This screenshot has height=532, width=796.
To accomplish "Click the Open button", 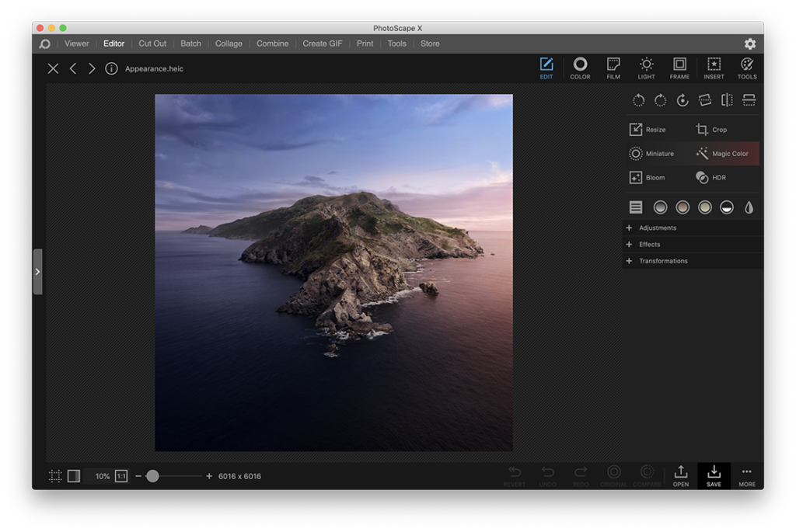I will click(x=680, y=476).
